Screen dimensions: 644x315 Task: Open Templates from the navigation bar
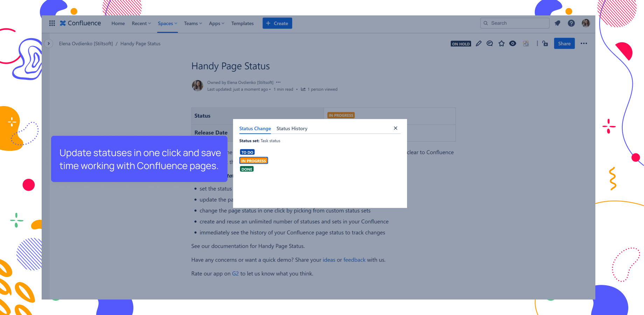pyautogui.click(x=242, y=23)
